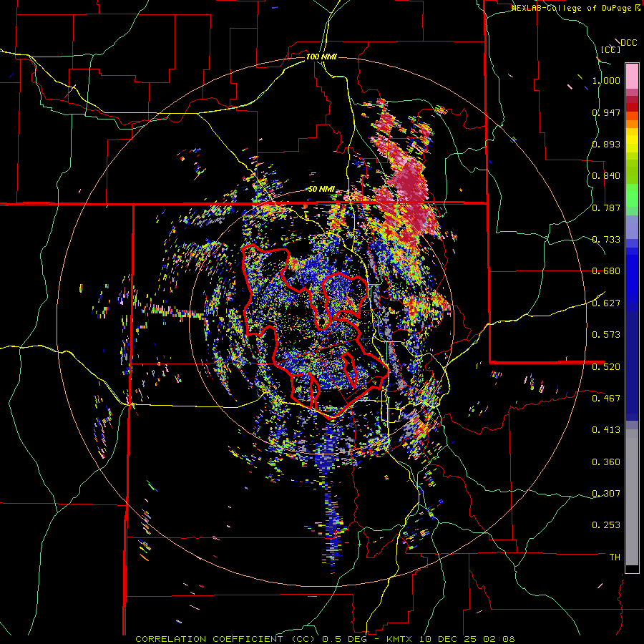
Task: Click the 0.413 legend value
Action: 606,430
